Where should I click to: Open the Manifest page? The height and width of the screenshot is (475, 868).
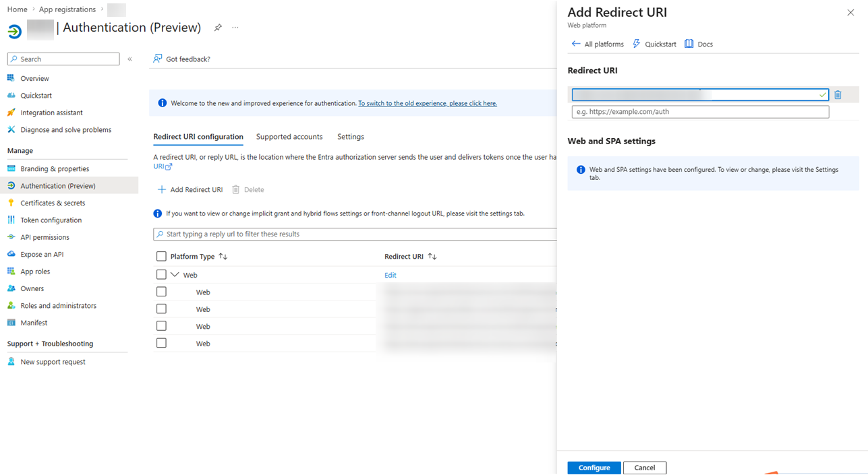pos(34,323)
